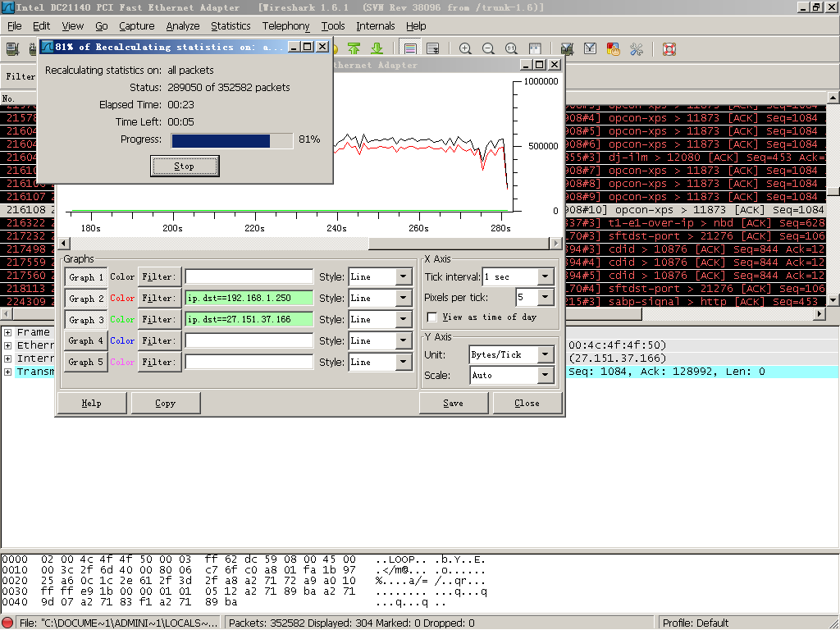Open the Analyze menu
The height and width of the screenshot is (630, 840).
tap(183, 25)
